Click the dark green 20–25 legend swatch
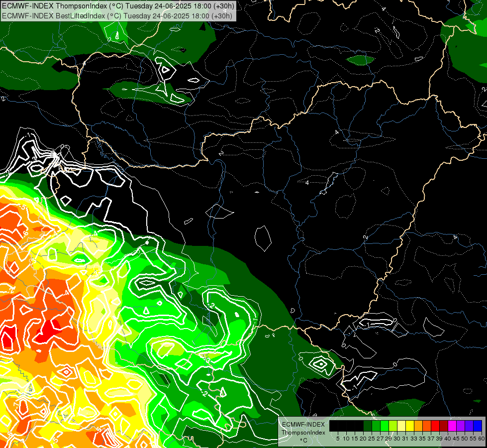 [x=368, y=426]
